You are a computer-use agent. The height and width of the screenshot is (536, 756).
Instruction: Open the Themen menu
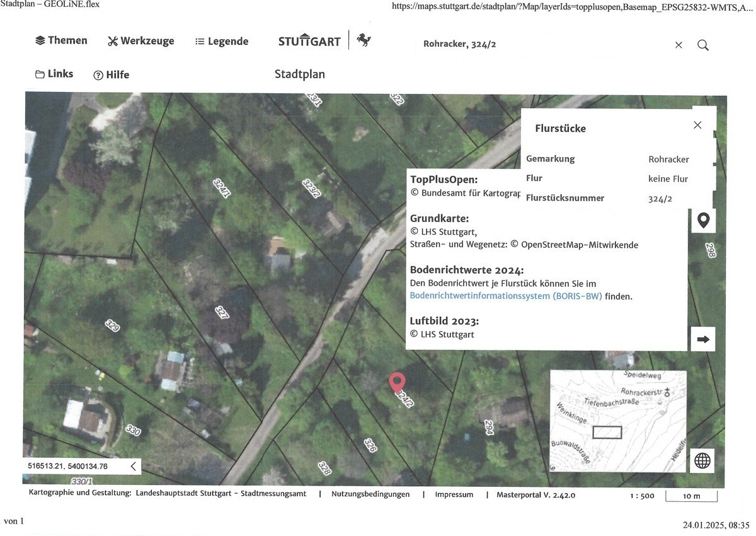tap(61, 40)
